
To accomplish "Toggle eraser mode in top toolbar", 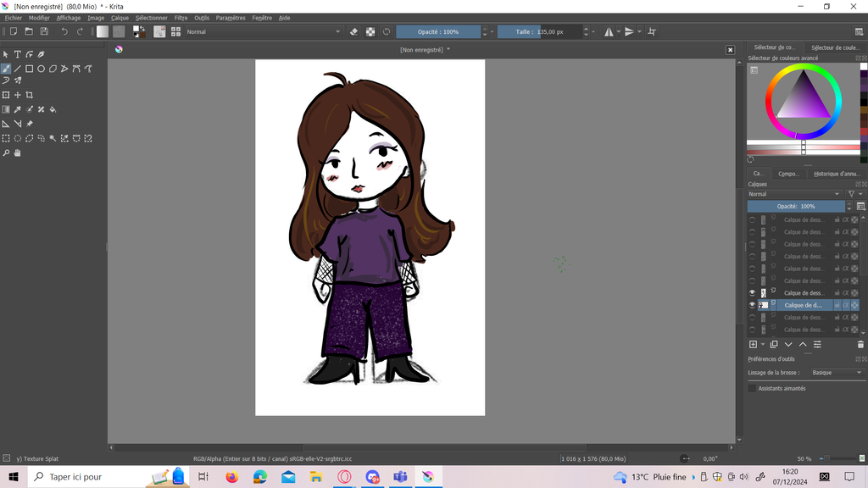I will (354, 32).
